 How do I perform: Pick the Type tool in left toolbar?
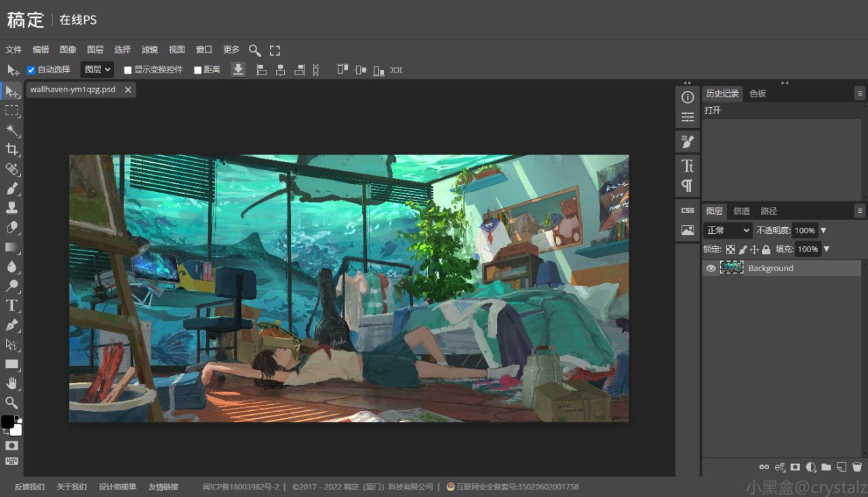click(x=12, y=306)
